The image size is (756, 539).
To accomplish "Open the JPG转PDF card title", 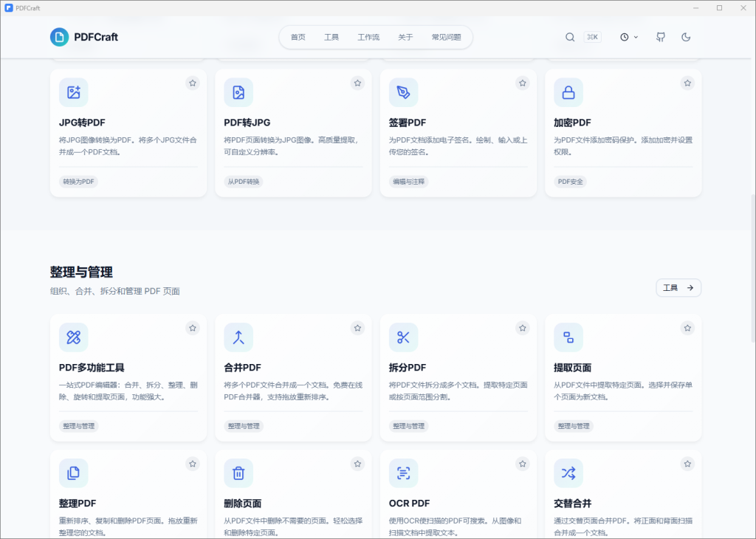I will coord(82,123).
